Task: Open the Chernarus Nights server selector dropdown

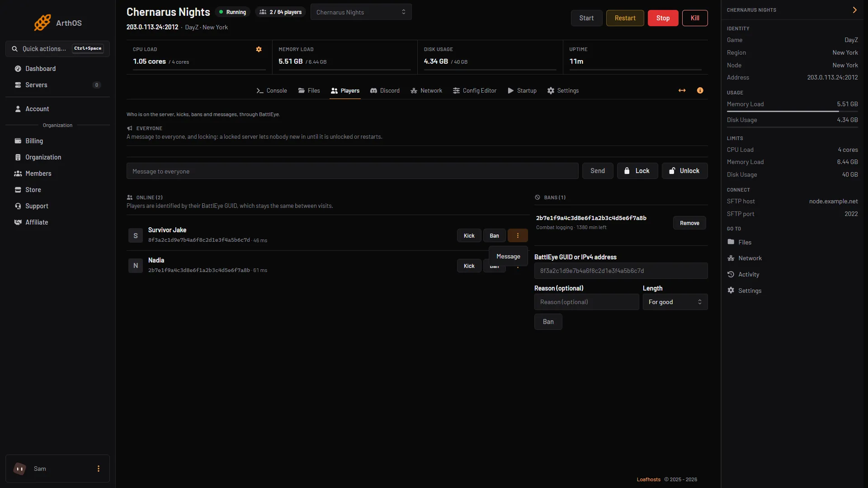Action: (361, 12)
